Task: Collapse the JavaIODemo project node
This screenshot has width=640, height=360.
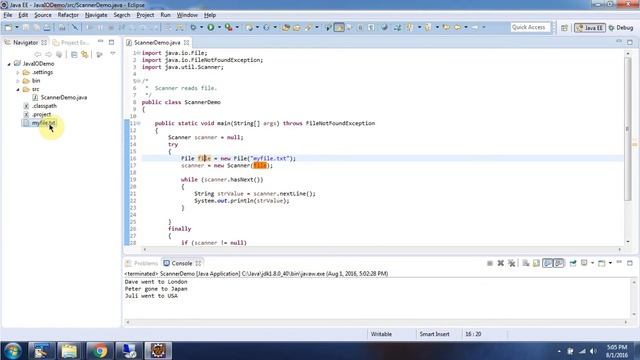Action: (x=9, y=64)
